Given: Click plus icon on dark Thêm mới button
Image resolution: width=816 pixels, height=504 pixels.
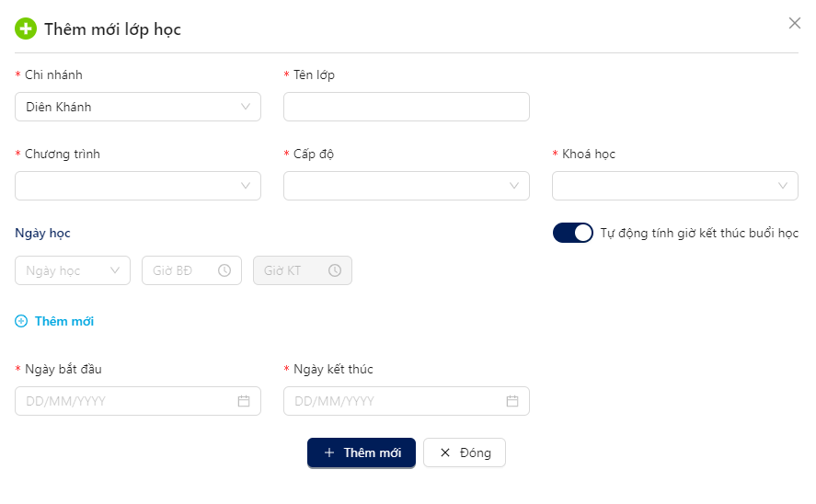Looking at the screenshot, I should click(329, 452).
